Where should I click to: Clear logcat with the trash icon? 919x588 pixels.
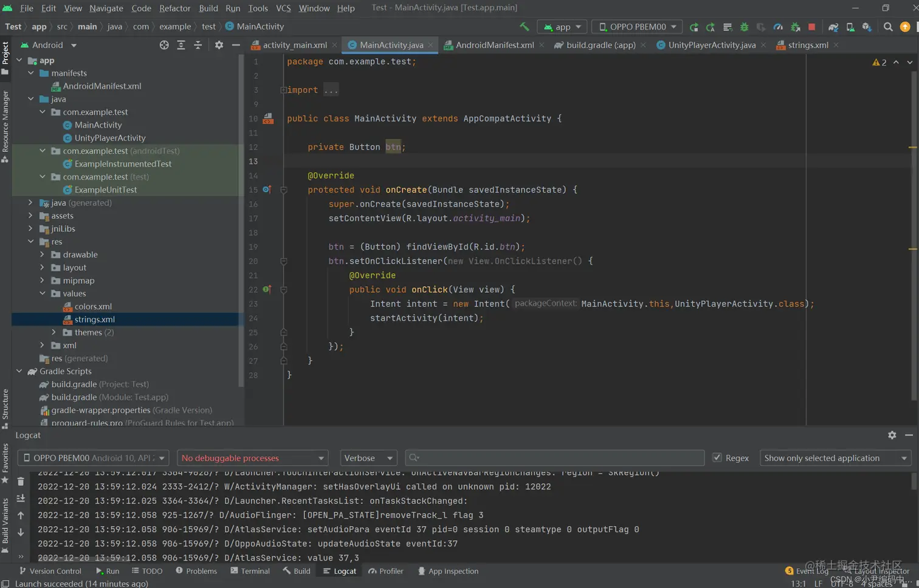(x=21, y=481)
